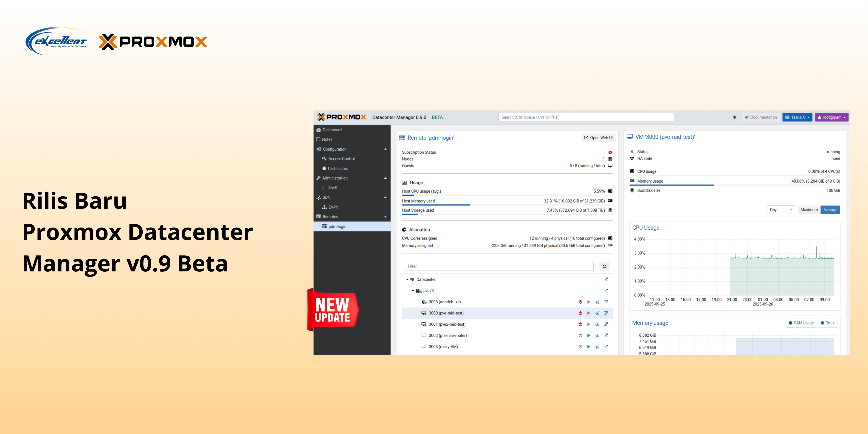
Task: Open the Day timeframe dropdown
Action: pos(781,210)
